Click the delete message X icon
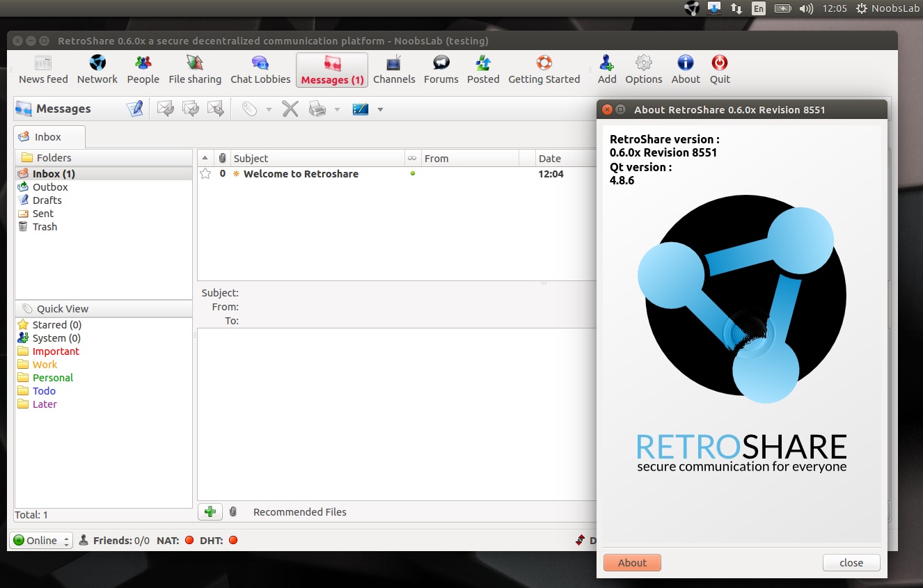923x588 pixels. [x=290, y=109]
